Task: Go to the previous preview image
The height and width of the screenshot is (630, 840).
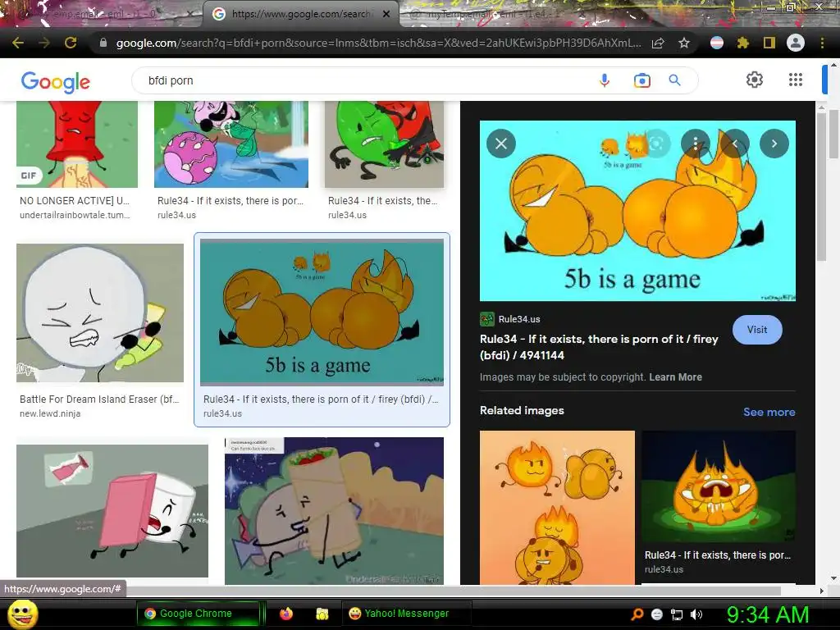Action: point(735,144)
